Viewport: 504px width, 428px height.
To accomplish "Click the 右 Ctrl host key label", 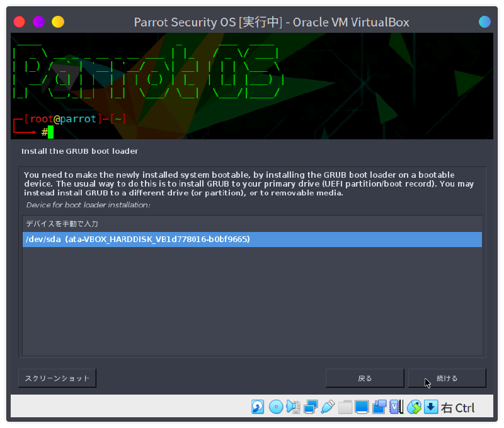I will [457, 408].
